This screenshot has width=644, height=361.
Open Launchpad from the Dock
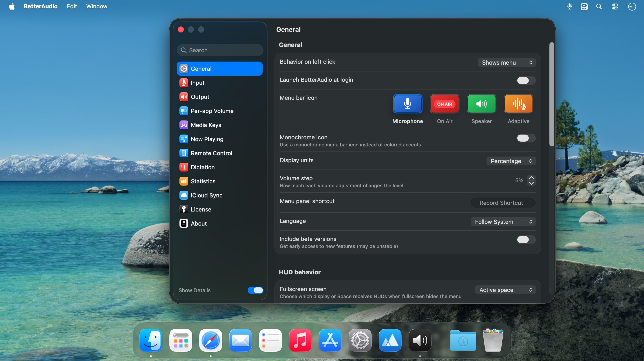[181, 340]
